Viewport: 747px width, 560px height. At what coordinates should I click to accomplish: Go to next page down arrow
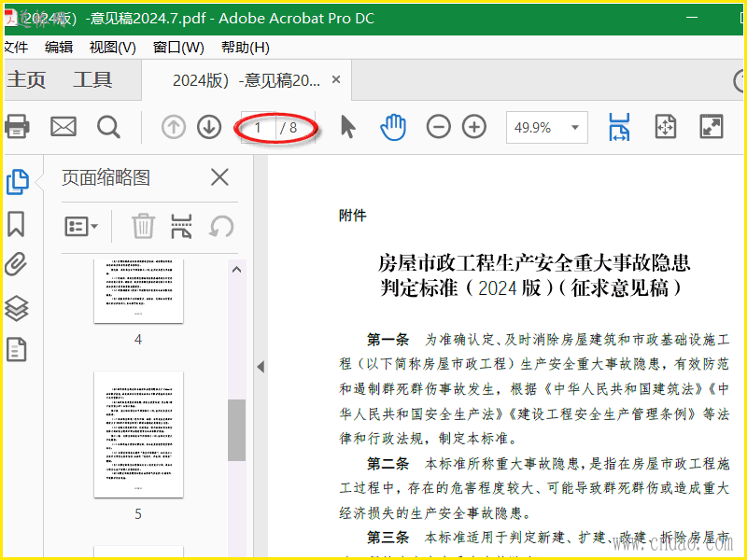[x=209, y=127]
